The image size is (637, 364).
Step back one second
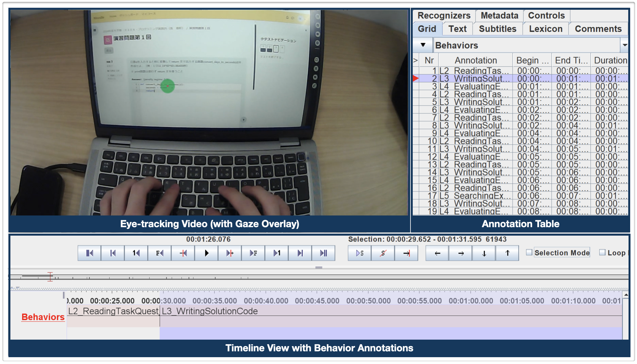[x=136, y=253]
